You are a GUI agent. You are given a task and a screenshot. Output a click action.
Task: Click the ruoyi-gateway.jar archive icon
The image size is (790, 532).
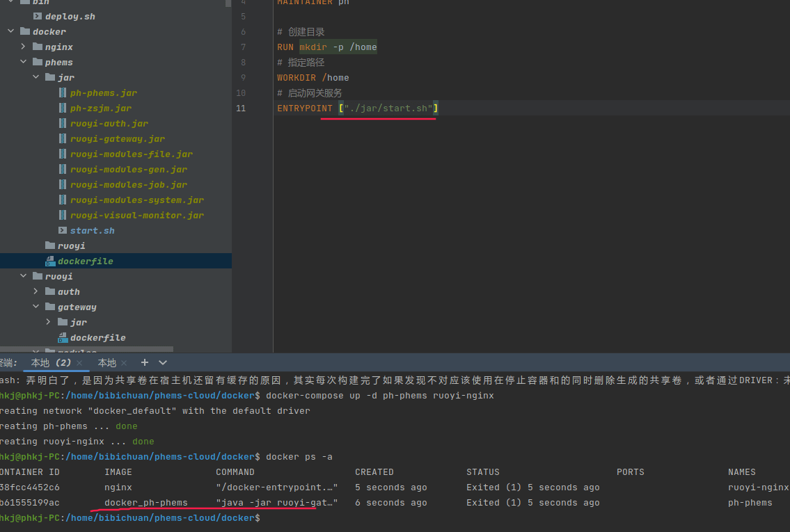point(63,138)
